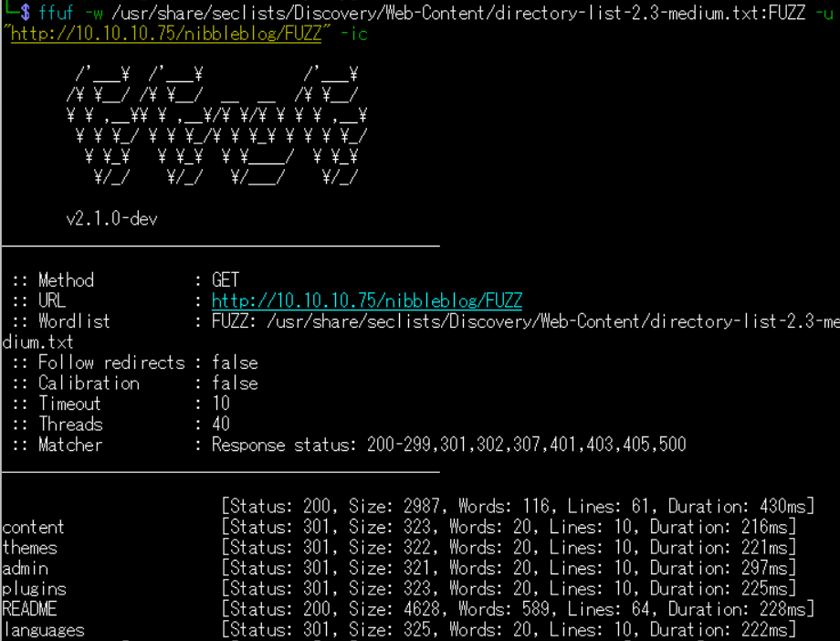Click the v2.1.0-dev version text

pyautogui.click(x=112, y=220)
